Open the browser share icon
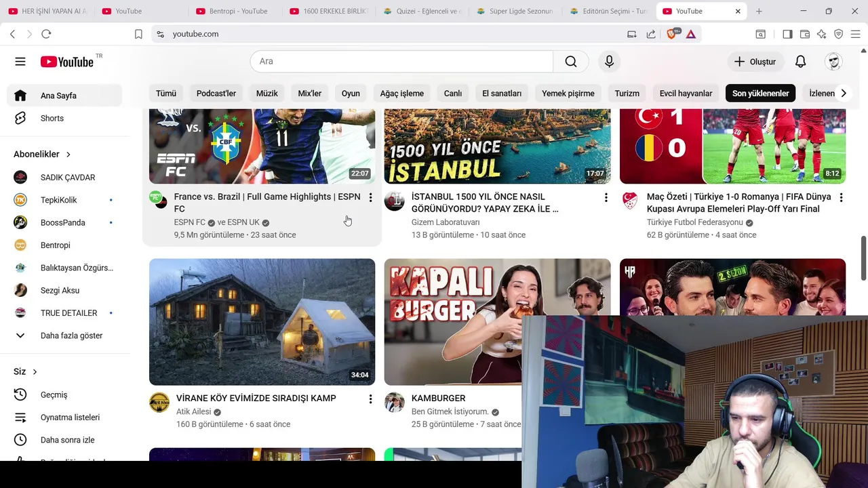Image resolution: width=868 pixels, height=488 pixels. [x=651, y=34]
